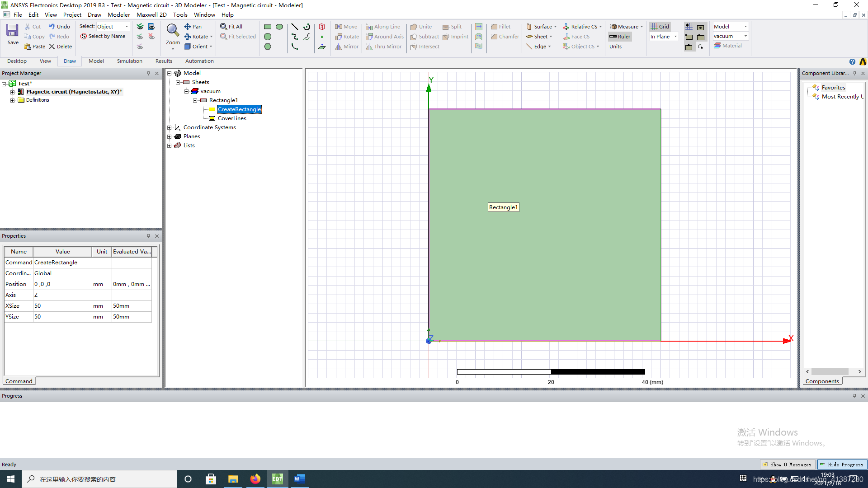Select the Draw Line tool
Screen dimensions: 868x488
(295, 27)
